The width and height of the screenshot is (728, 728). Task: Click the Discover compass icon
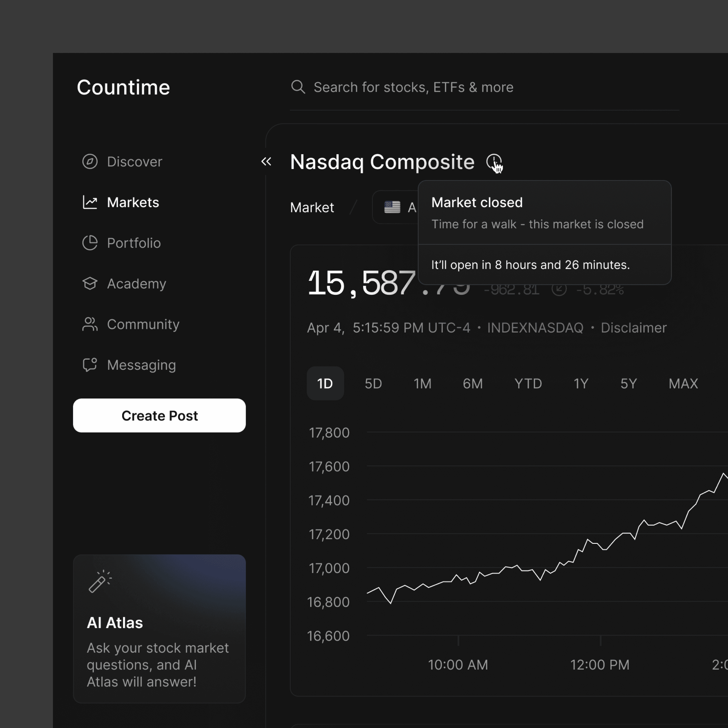(90, 162)
